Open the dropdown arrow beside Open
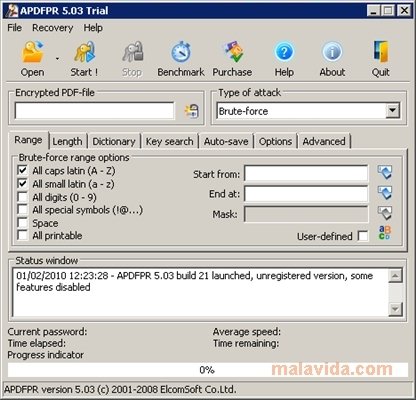 click(x=57, y=59)
